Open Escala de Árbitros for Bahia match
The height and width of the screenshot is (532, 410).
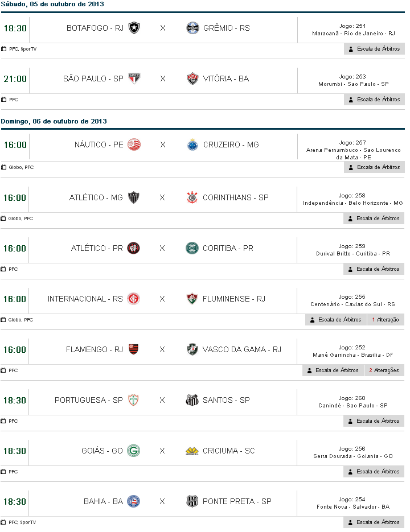click(374, 522)
